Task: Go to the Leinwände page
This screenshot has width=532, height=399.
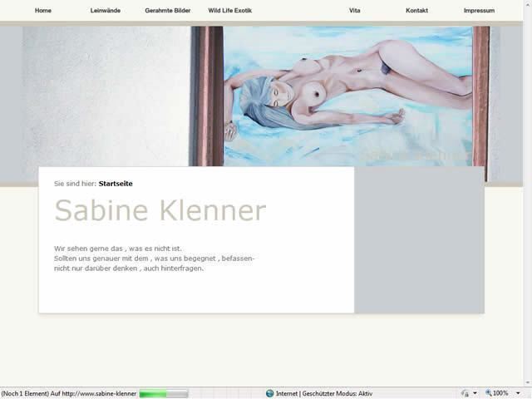Action: (104, 11)
